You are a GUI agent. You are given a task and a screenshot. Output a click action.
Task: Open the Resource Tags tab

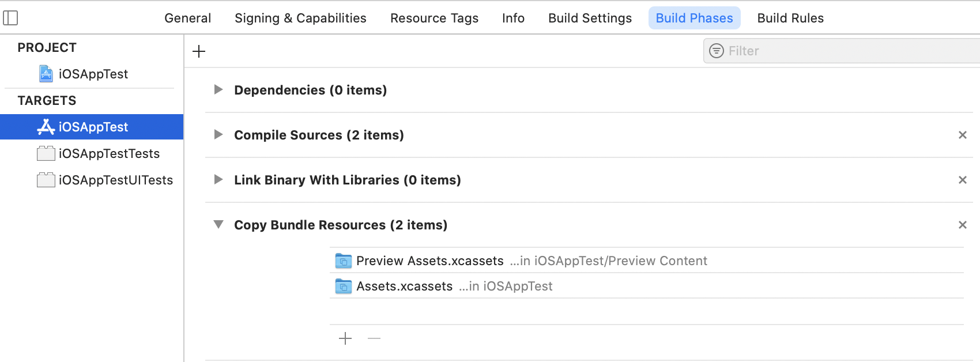pyautogui.click(x=434, y=18)
